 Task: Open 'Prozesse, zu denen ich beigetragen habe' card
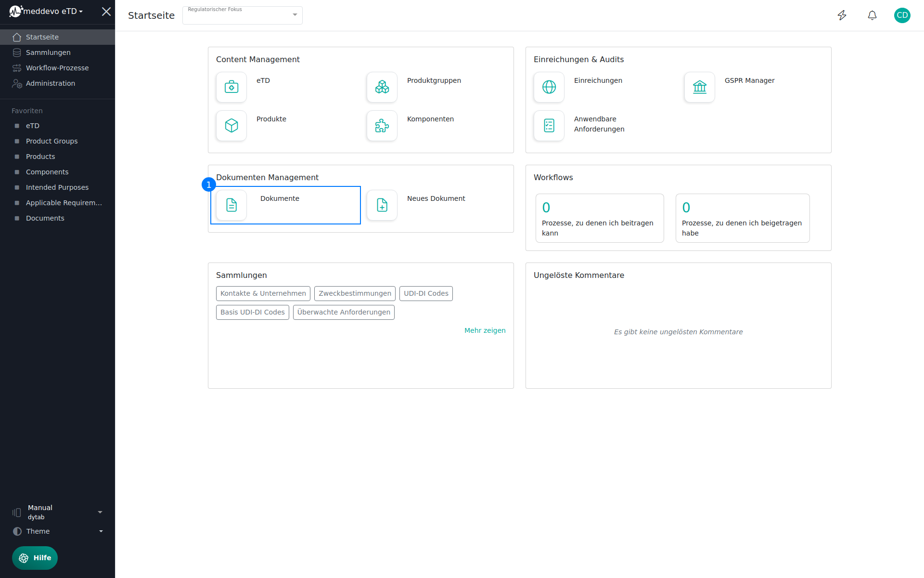coord(743,218)
